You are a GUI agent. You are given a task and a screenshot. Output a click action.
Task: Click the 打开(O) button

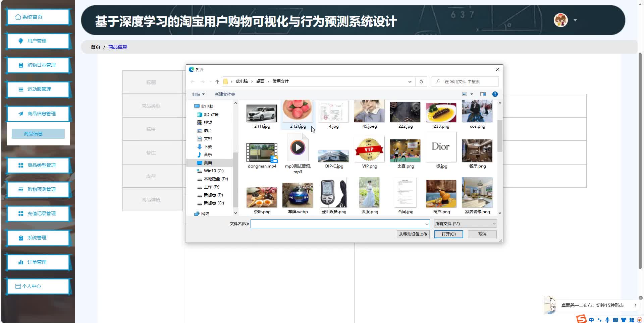448,234
